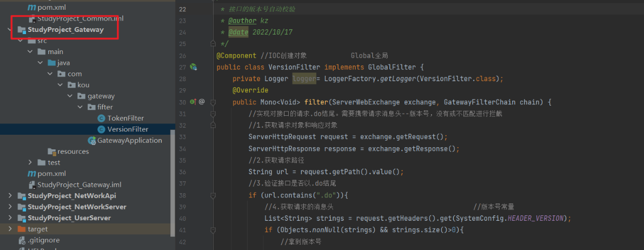Screen dimensions: 644x250
Task: Fold the comment block ending on line 25
Action: pos(213,43)
